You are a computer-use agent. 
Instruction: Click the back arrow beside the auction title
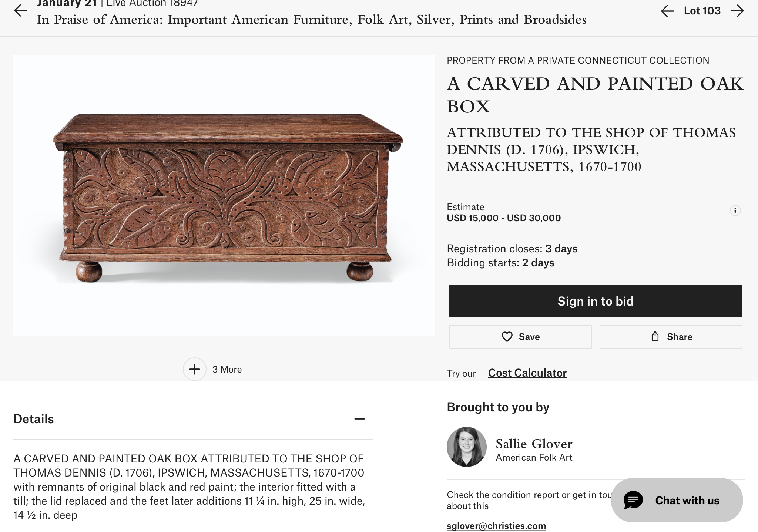(21, 11)
